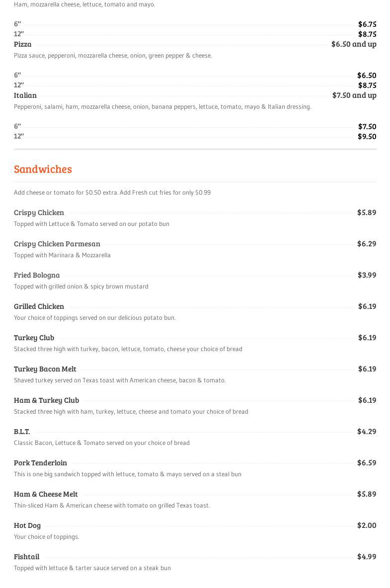Choose the Grilled Chicken sandwich name
The height and width of the screenshot is (588, 390).
(39, 306)
